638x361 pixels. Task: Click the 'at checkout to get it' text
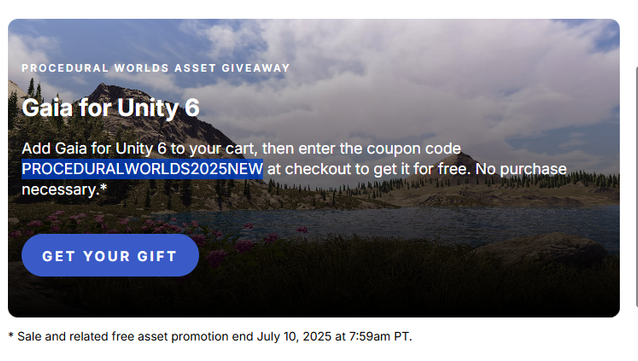(x=340, y=169)
